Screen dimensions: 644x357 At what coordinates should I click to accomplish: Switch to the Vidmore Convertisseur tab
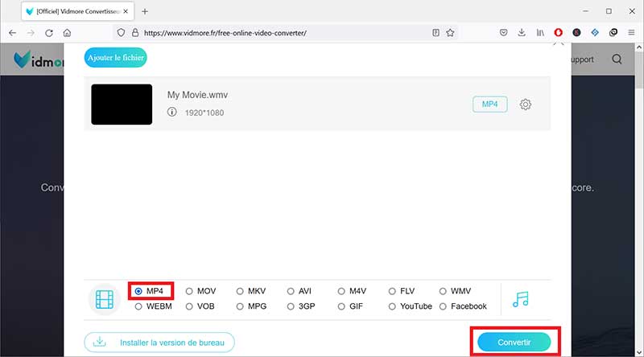76,11
